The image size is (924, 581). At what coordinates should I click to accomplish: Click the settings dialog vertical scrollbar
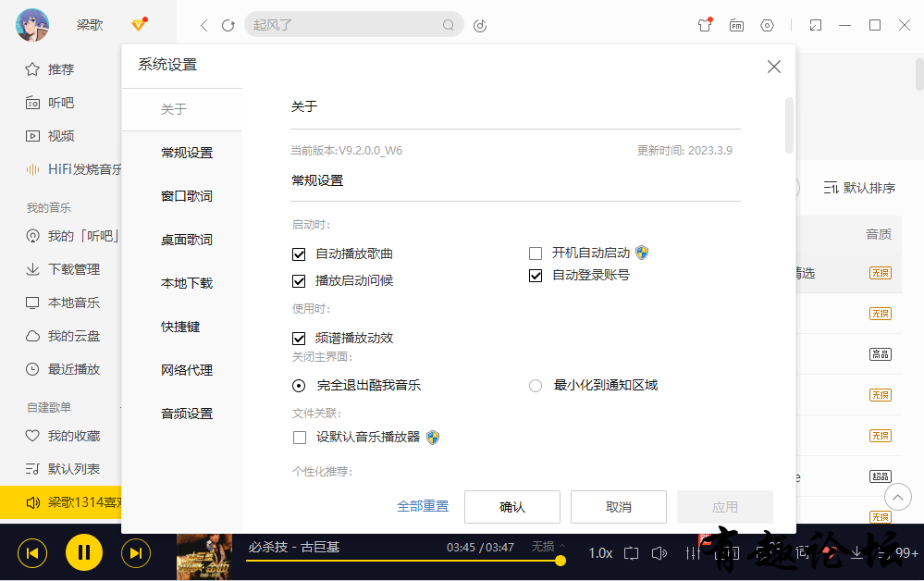(789, 125)
